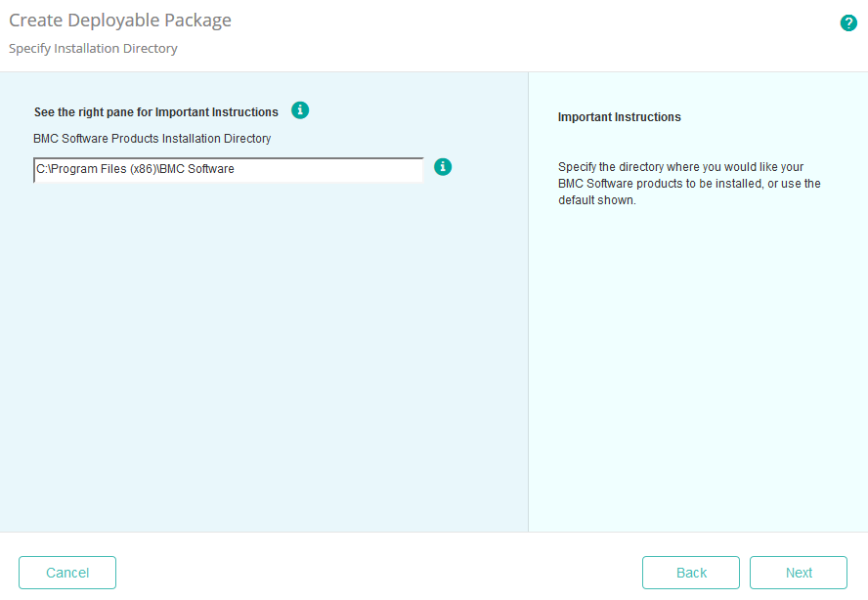Cancel the Create Deployable Package wizard
Image resolution: width=868 pixels, height=600 pixels.
coord(66,573)
